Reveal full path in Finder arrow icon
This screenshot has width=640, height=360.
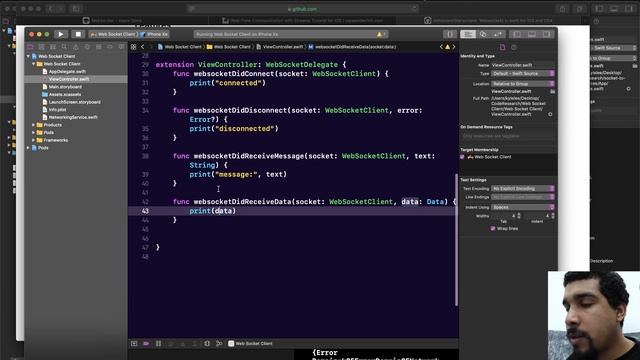pos(550,114)
